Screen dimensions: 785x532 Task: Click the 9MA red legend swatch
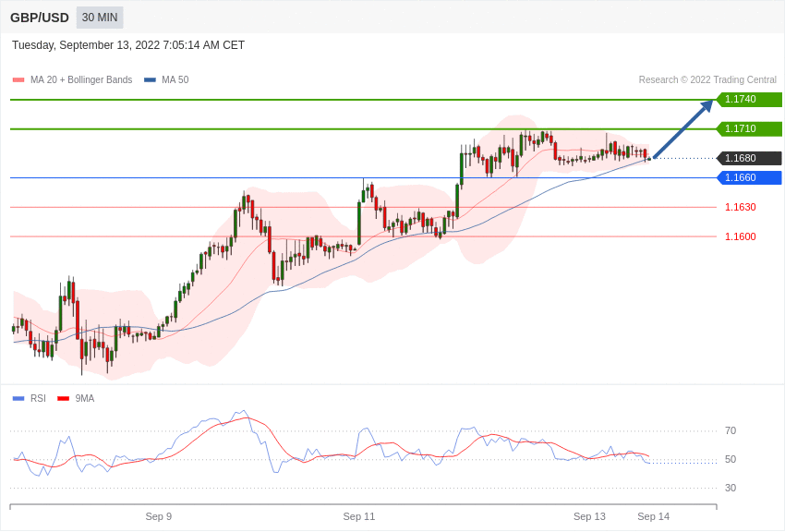click(x=63, y=399)
